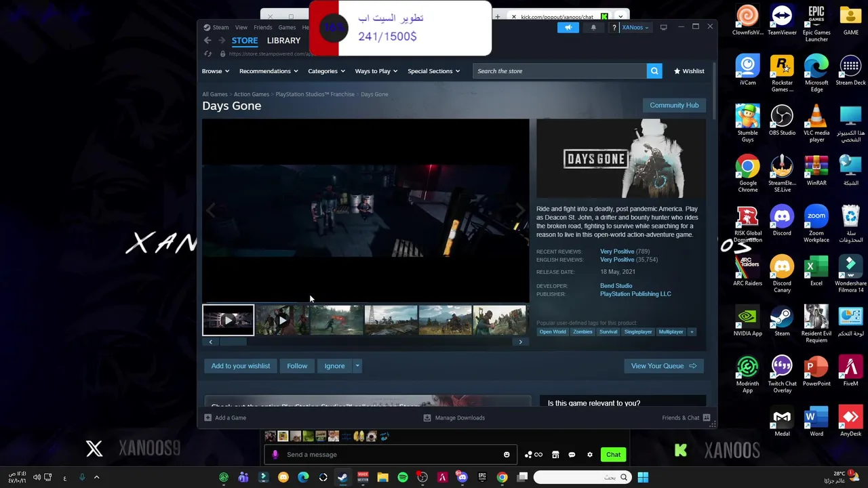Enter Steam Big Picture mode

pyautogui.click(x=663, y=27)
